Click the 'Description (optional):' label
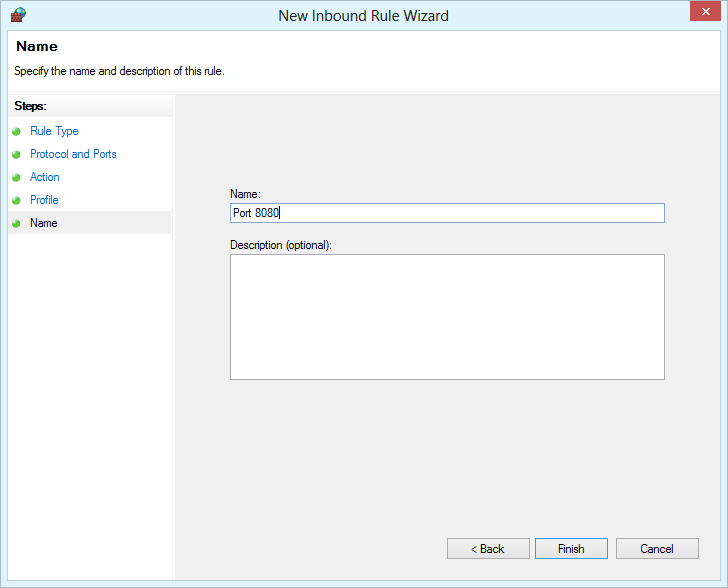The width and height of the screenshot is (728, 588). coord(281,245)
